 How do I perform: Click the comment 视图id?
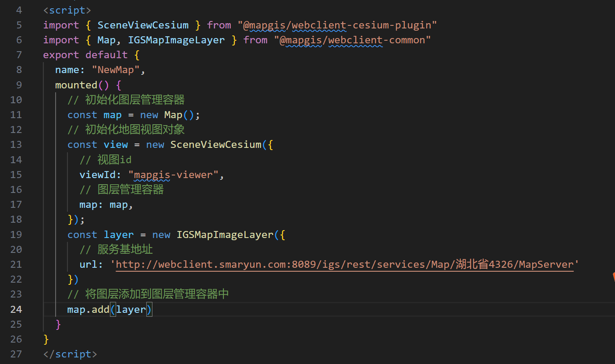(106, 160)
